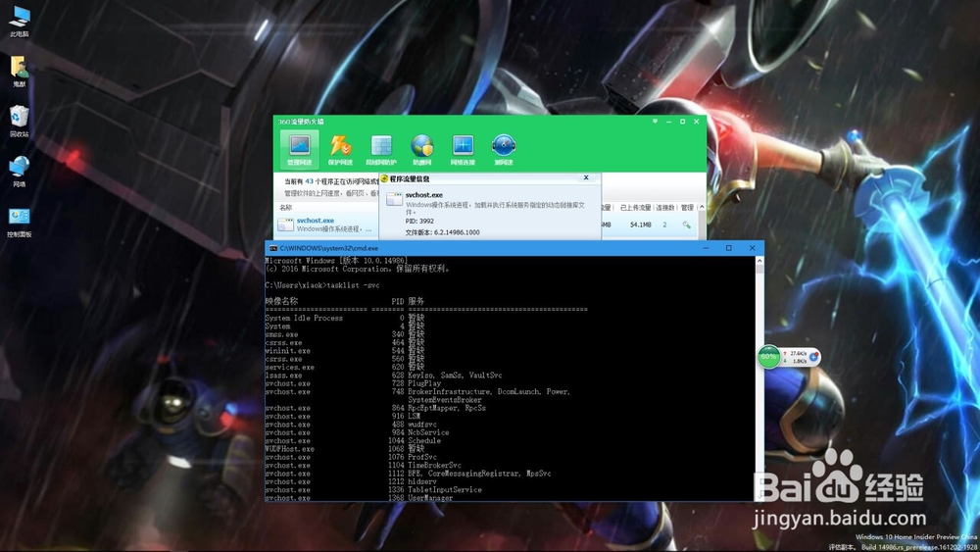
Task: Click the 管理 column header
Action: [x=687, y=208]
